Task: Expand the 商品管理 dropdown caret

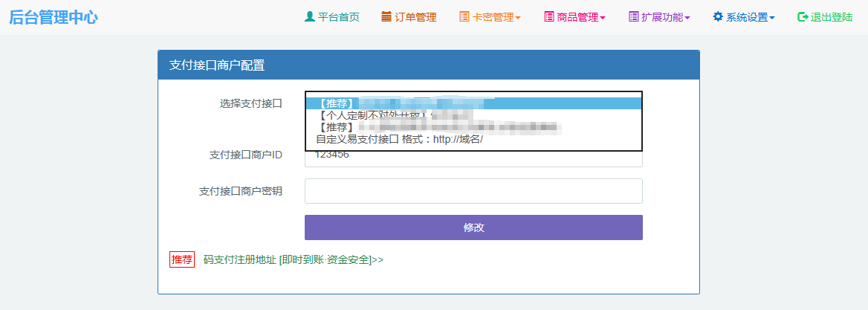Action: [x=603, y=18]
